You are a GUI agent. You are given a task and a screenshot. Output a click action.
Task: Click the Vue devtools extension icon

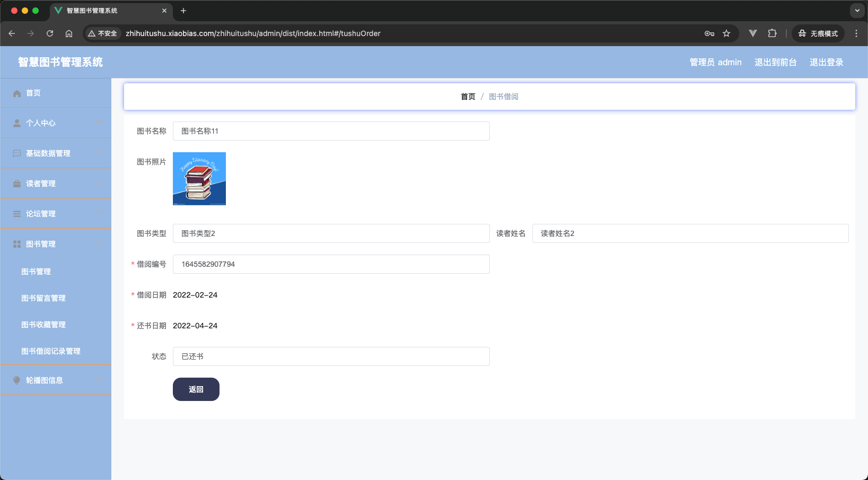tap(753, 33)
